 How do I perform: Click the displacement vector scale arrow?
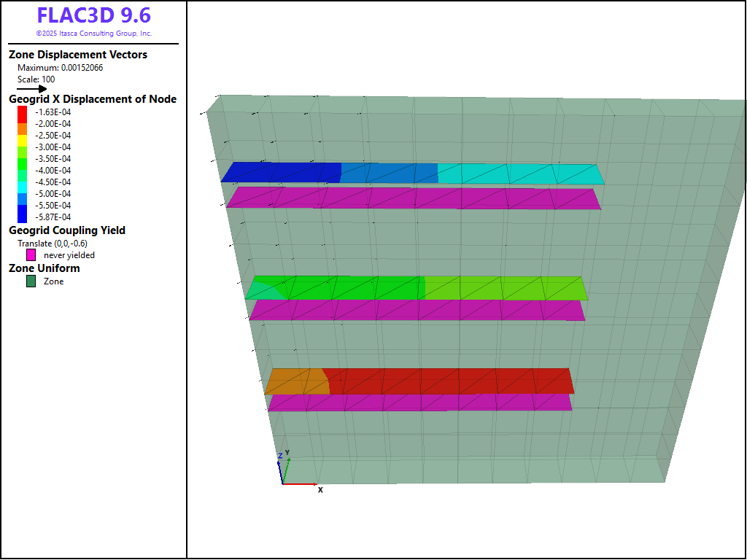pos(31,89)
